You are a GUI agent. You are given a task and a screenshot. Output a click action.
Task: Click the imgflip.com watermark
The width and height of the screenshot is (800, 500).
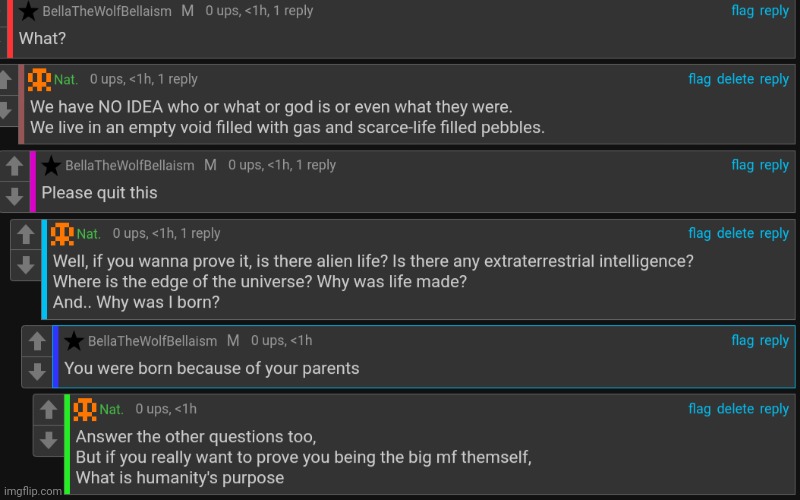tap(33, 491)
